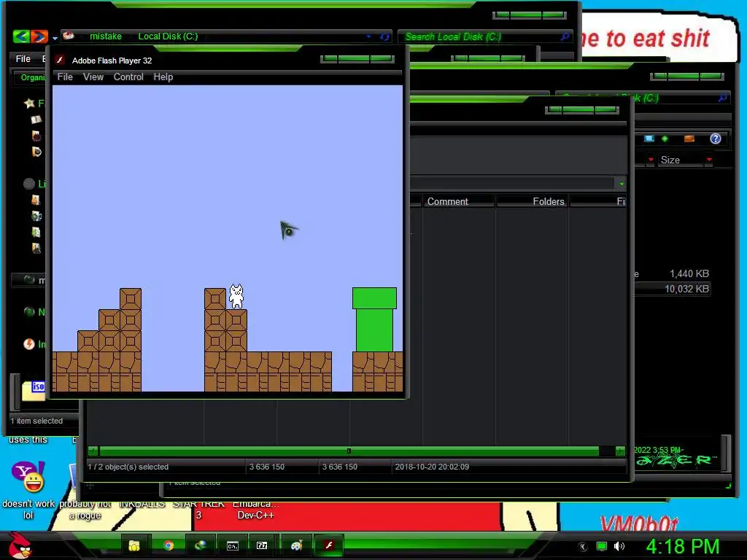This screenshot has width=747, height=560.
Task: Click the blue view icon in rear Explorer toolbar
Action: 649,139
